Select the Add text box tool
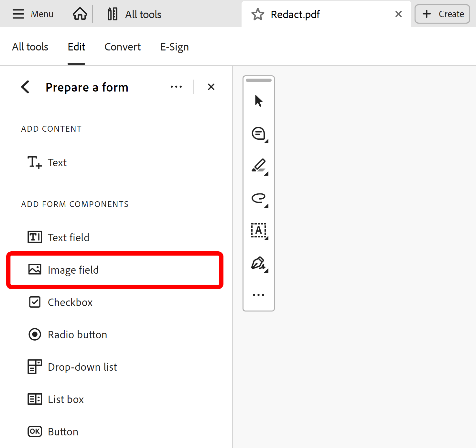Viewport: 476px width, 448px height. [258, 231]
